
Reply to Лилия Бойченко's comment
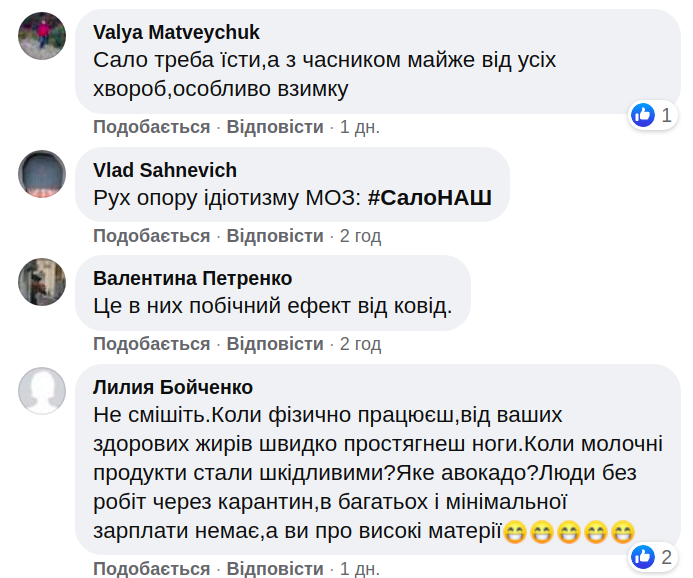point(275,569)
